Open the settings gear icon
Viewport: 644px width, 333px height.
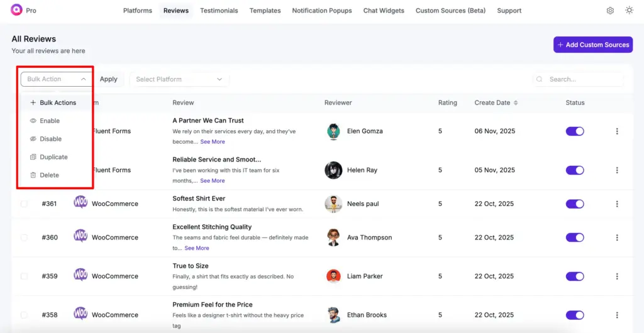(x=610, y=11)
